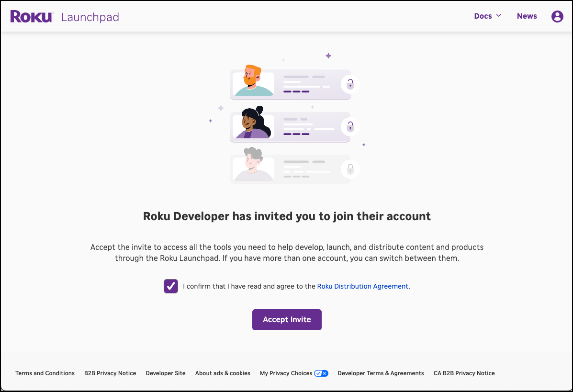
Task: Click the locked padlock on the bottom card
Action: pos(350,169)
